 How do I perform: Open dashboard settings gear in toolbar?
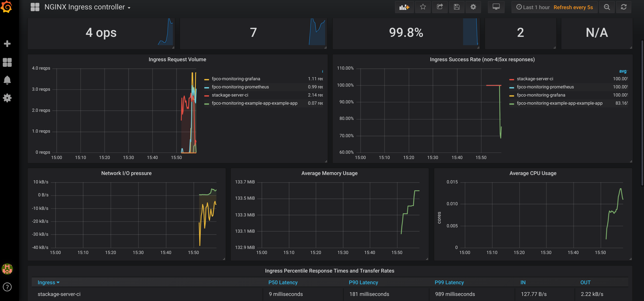click(x=473, y=7)
